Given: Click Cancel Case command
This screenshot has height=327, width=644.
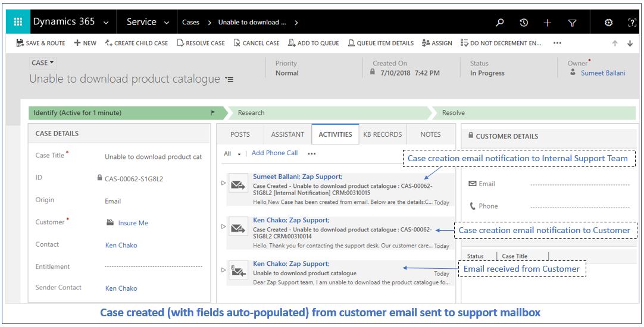Looking at the screenshot, I should (257, 43).
